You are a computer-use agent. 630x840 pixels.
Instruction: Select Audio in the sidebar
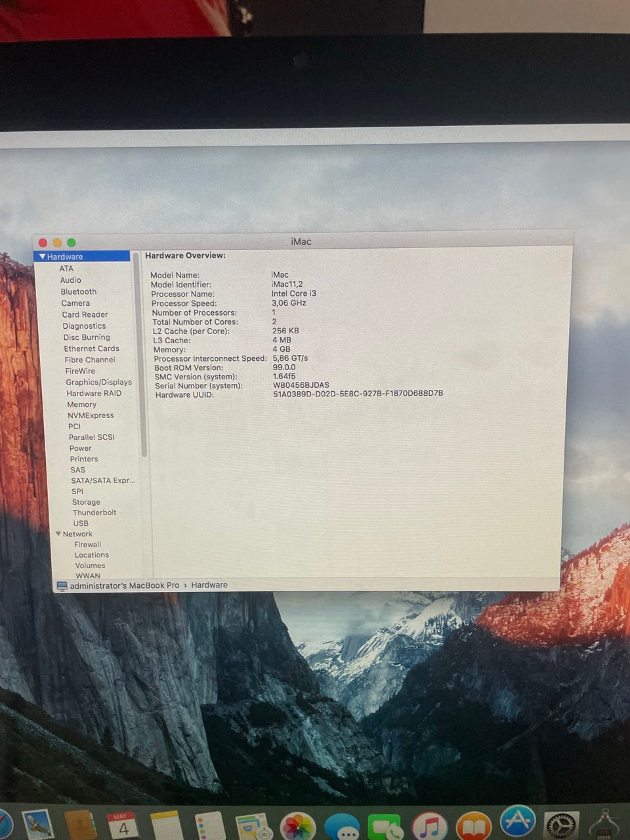pyautogui.click(x=70, y=280)
